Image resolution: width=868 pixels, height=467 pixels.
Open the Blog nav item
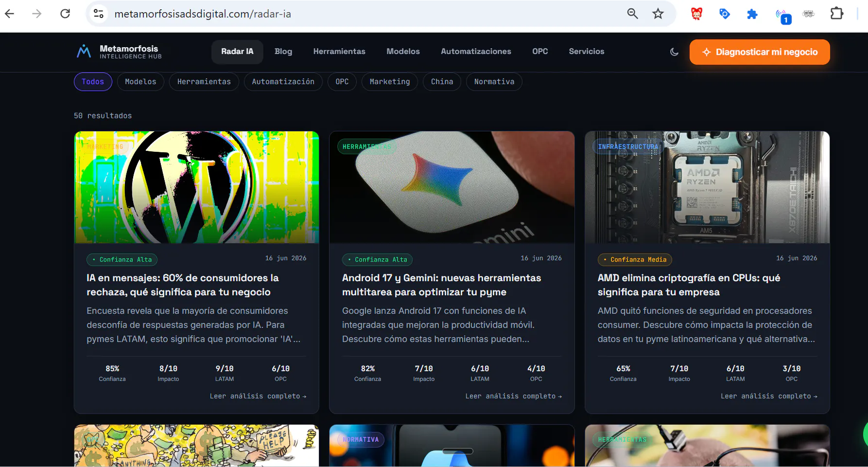coord(283,52)
